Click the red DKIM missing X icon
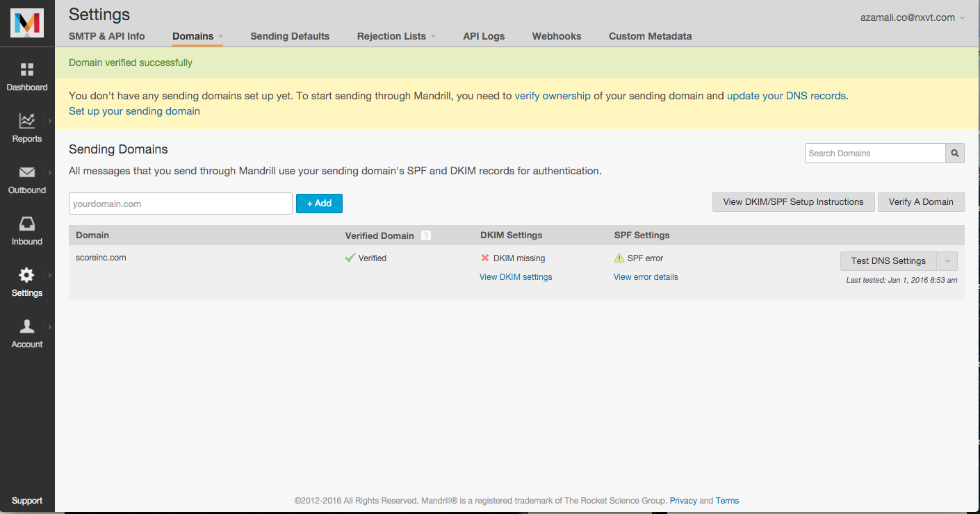This screenshot has height=514, width=980. click(485, 258)
